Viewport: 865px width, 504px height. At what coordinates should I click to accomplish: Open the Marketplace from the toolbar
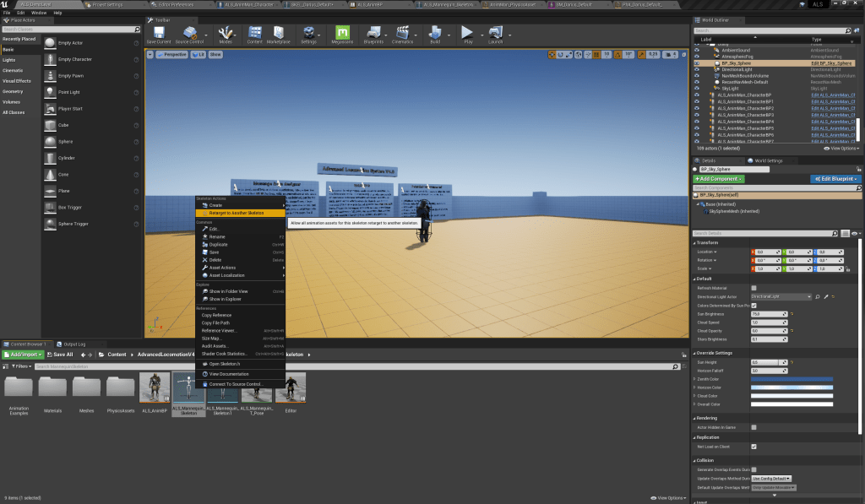[x=278, y=34]
